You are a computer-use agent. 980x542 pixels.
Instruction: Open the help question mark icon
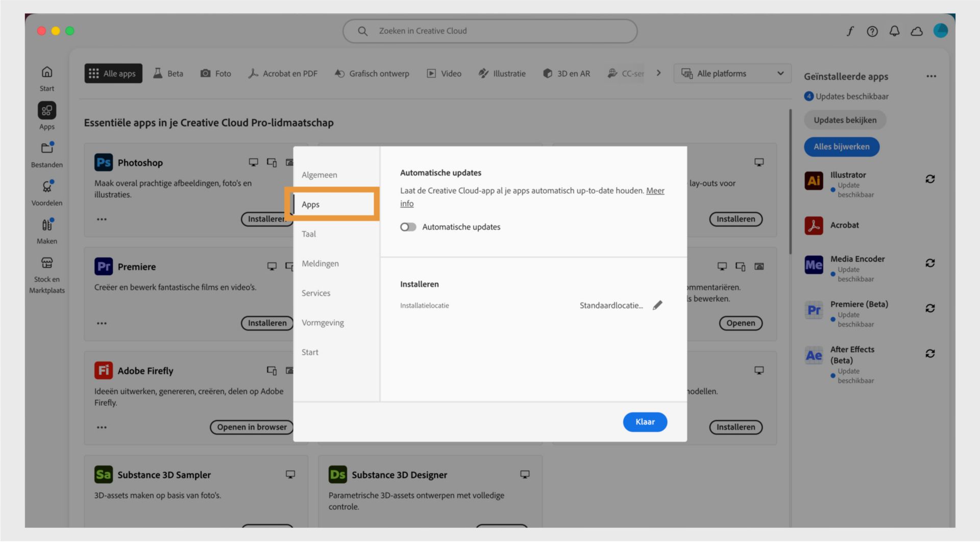click(x=872, y=31)
